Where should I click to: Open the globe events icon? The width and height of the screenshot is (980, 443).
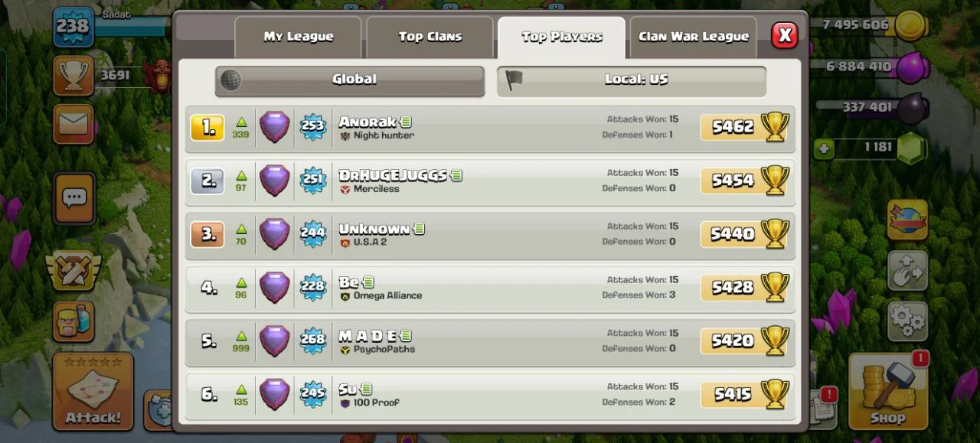[907, 220]
